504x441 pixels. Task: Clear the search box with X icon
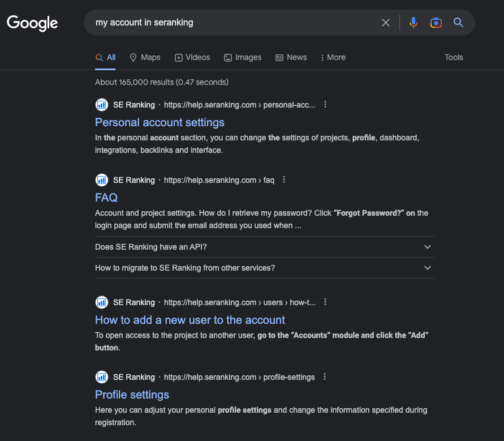tap(386, 23)
